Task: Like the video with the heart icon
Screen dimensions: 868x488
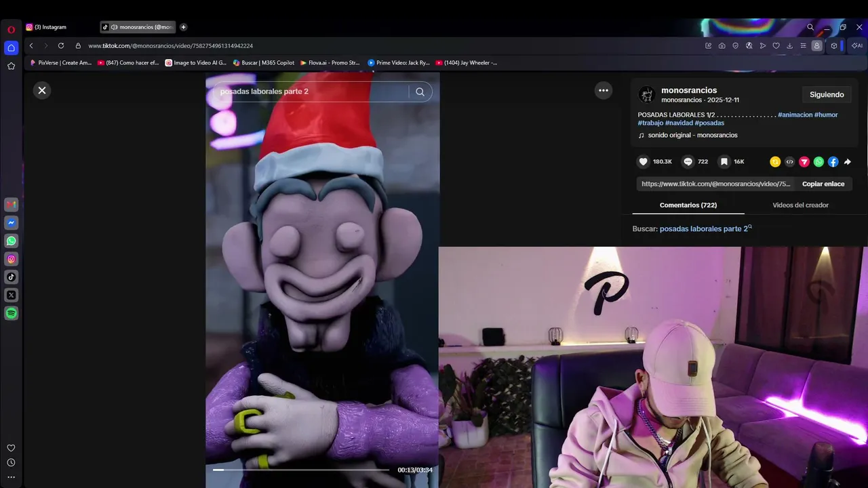Action: 644,161
